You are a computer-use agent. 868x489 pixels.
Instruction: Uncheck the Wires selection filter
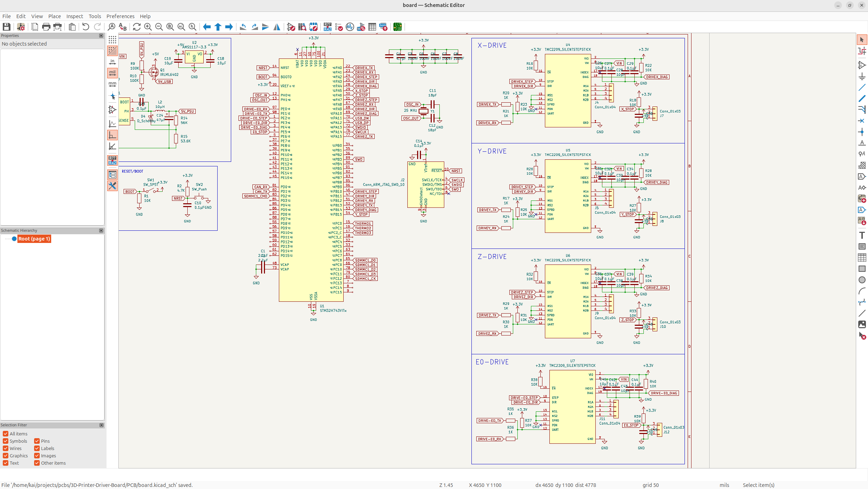[6, 448]
